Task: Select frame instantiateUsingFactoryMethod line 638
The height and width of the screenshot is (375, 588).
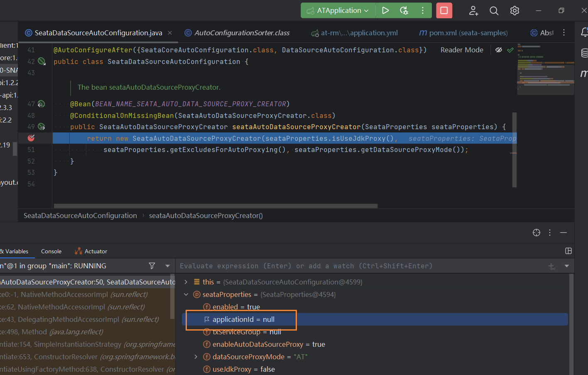Action: coord(88,369)
